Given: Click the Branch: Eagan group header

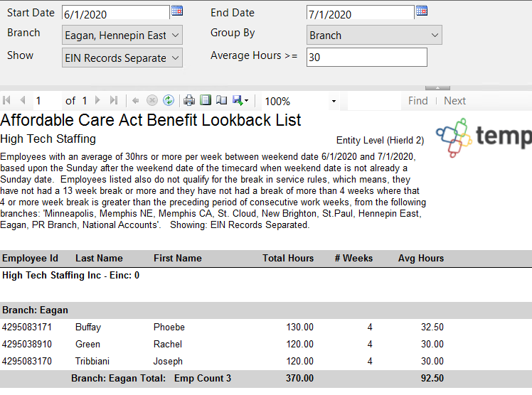Looking at the screenshot, I should coord(266,310).
